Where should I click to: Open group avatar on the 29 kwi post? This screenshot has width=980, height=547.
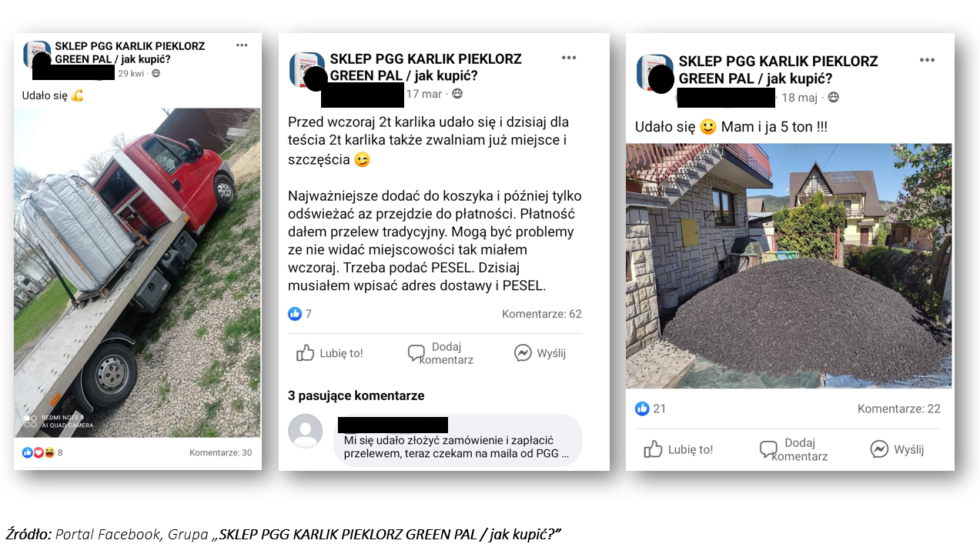click(37, 55)
